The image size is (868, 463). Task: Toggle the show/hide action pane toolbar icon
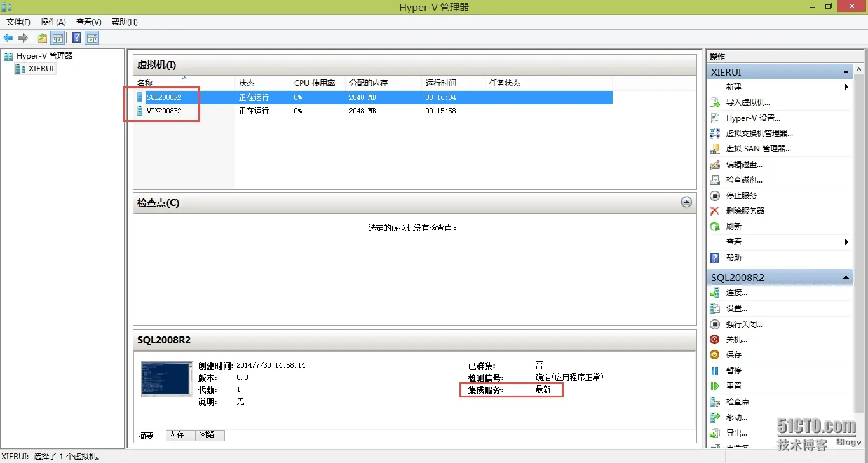point(92,38)
